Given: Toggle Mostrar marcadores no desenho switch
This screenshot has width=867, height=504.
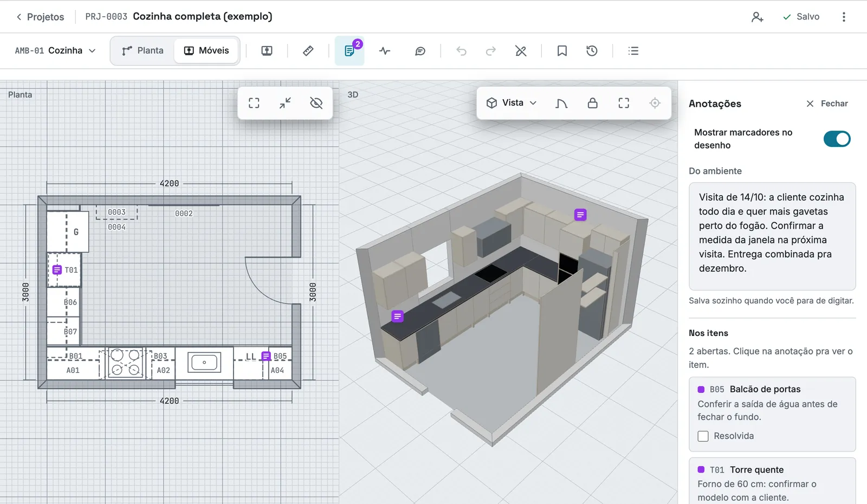Looking at the screenshot, I should 837,139.
